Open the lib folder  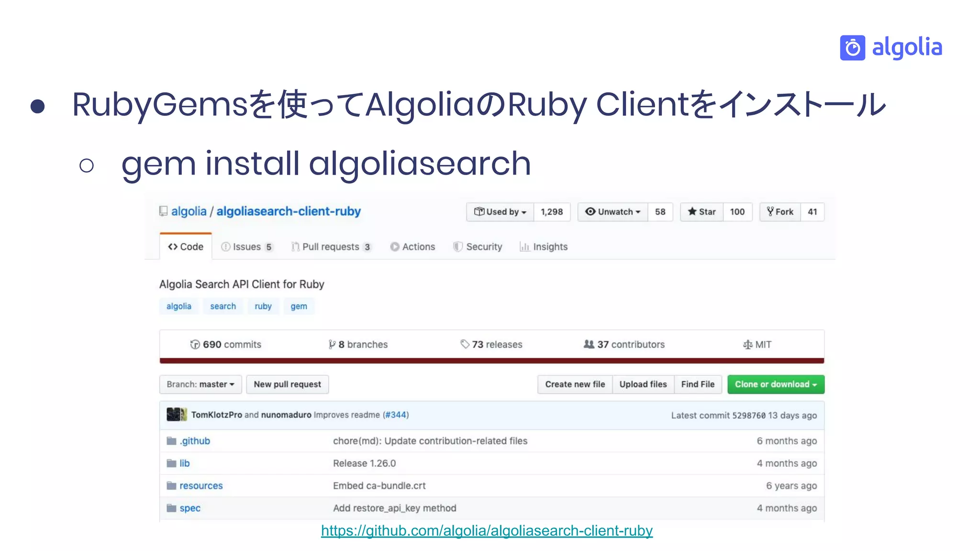click(x=185, y=463)
